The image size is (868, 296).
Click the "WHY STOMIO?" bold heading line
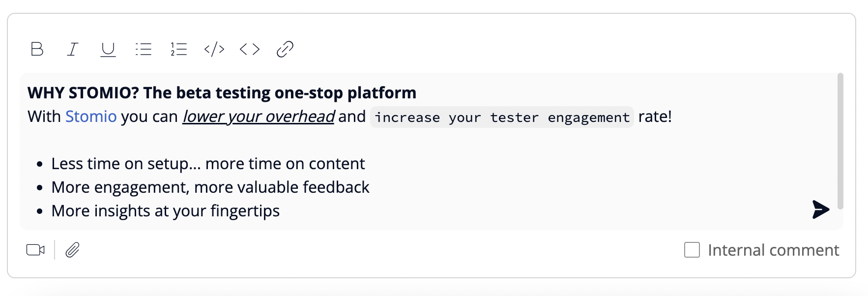point(222,93)
